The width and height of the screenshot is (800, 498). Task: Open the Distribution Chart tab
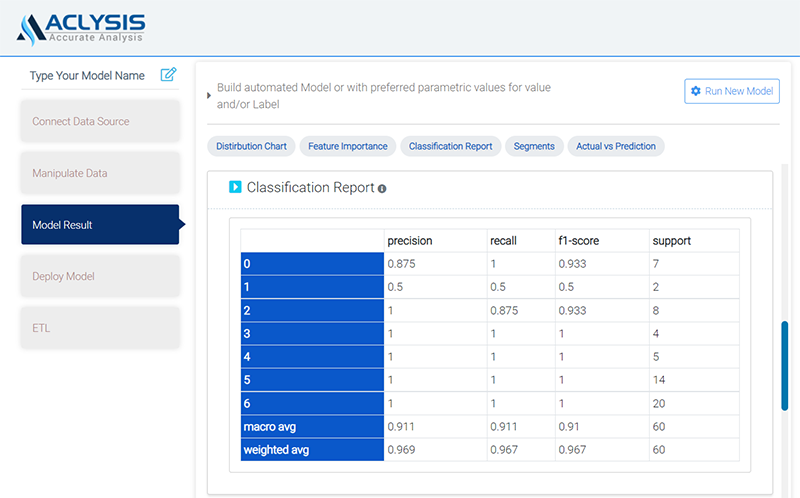pyautogui.click(x=251, y=146)
